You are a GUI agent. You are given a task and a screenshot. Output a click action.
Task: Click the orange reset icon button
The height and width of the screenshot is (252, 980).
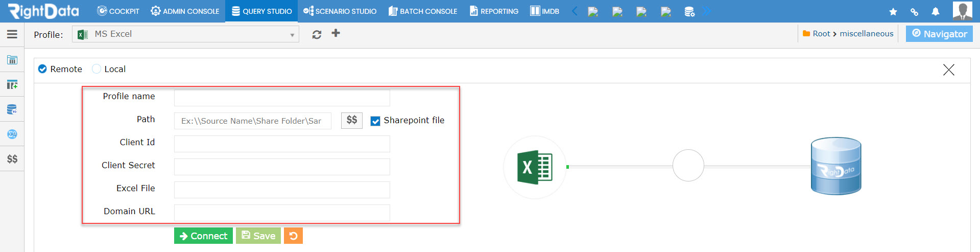click(293, 236)
